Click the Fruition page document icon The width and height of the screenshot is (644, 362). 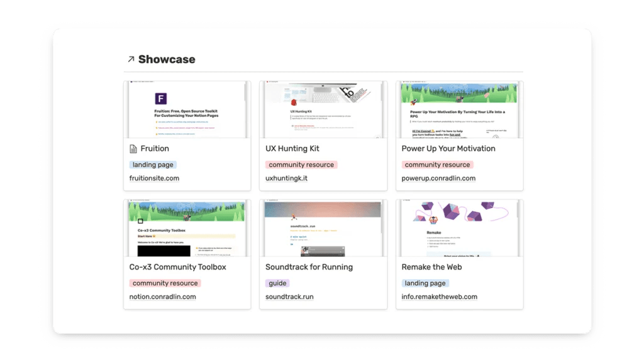[133, 148]
